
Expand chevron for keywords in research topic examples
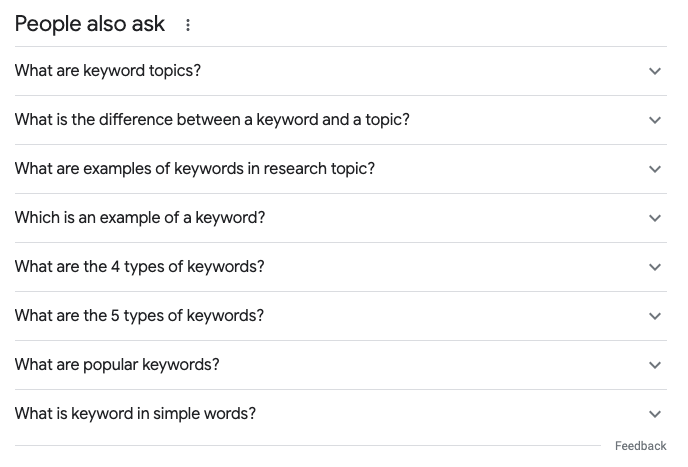(x=655, y=169)
